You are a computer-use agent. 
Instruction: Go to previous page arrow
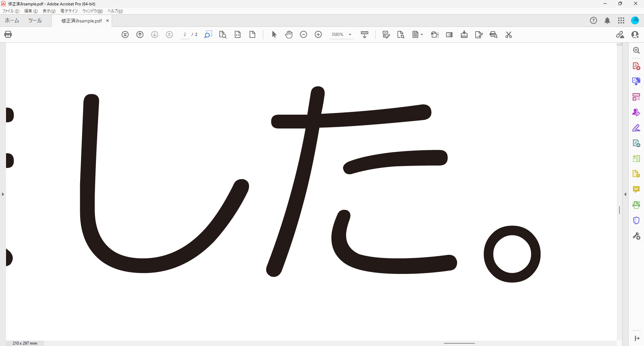140,35
